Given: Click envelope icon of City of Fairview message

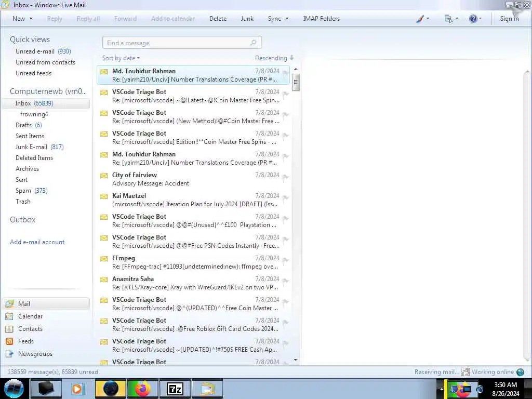Looking at the screenshot, I should (x=104, y=176).
